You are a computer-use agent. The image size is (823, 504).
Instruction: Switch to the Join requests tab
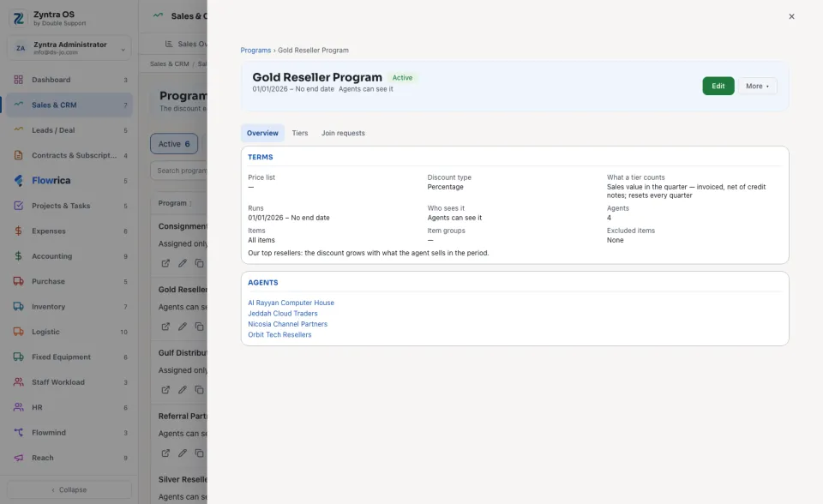pos(343,133)
